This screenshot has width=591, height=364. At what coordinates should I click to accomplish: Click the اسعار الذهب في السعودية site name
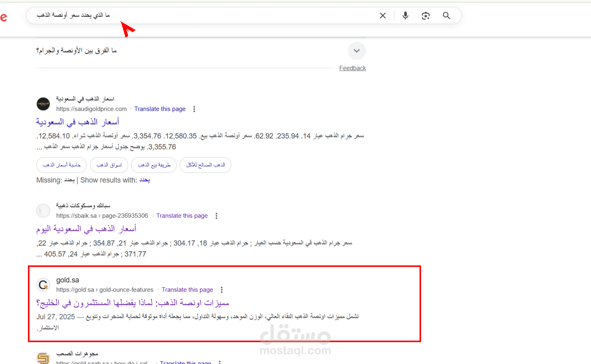pos(85,99)
